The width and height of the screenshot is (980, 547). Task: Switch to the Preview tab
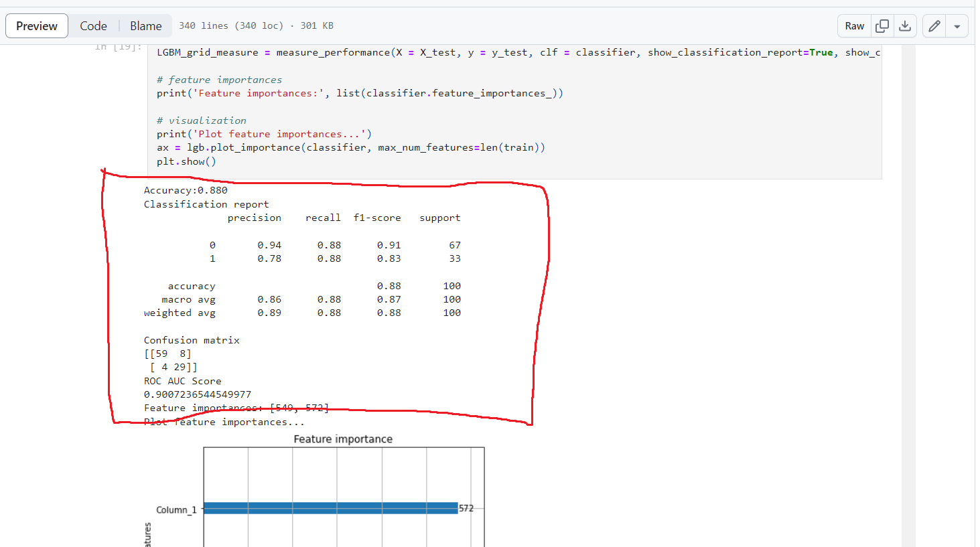37,26
